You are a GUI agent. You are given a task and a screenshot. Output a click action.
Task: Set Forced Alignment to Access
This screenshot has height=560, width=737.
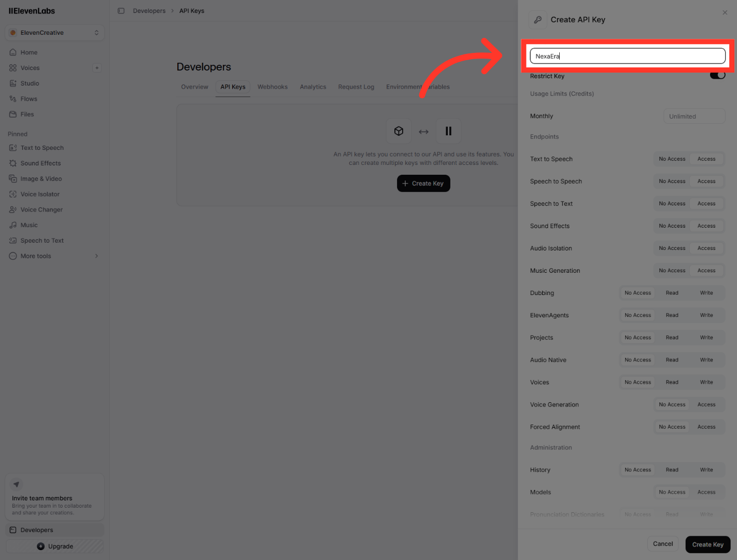[x=706, y=427]
